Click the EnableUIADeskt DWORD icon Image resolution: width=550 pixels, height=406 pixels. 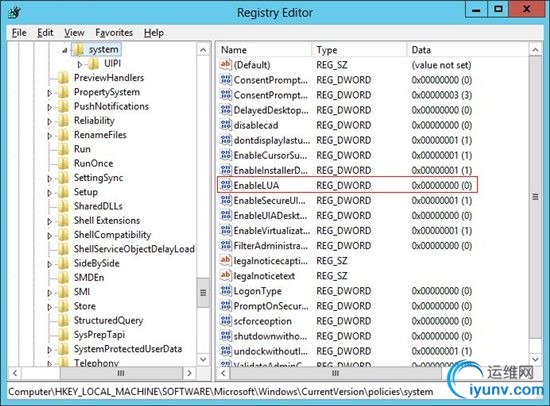(x=225, y=215)
